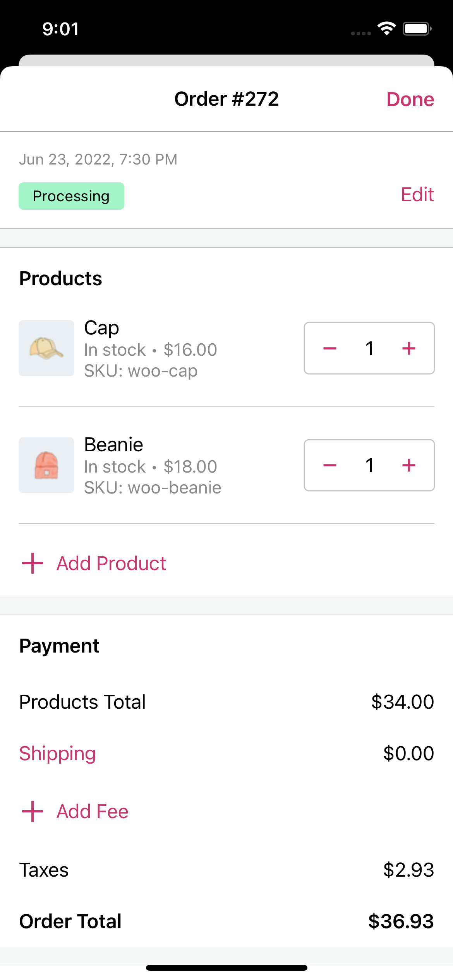This screenshot has width=453, height=980.
Task: Decrease Beanie quantity with minus icon
Action: pyautogui.click(x=329, y=465)
